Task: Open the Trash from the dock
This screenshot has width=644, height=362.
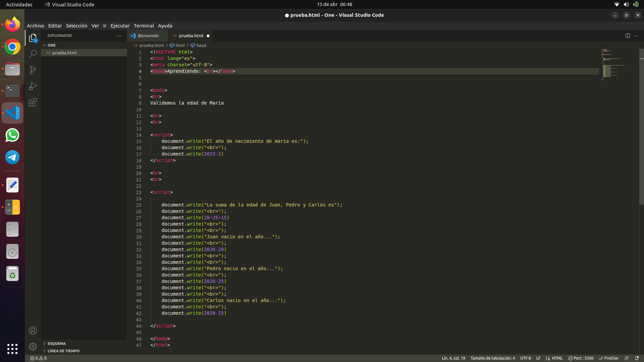Action: click(12, 274)
